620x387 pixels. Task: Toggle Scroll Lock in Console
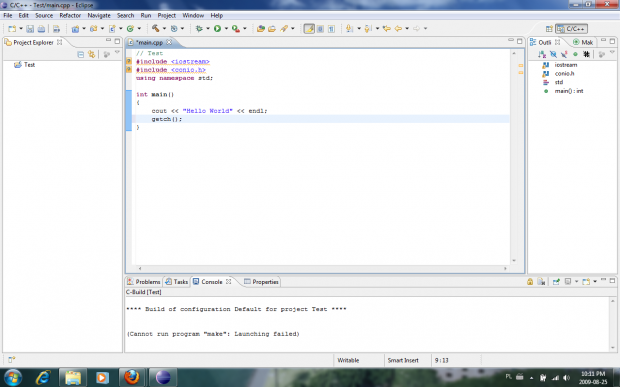click(x=530, y=281)
